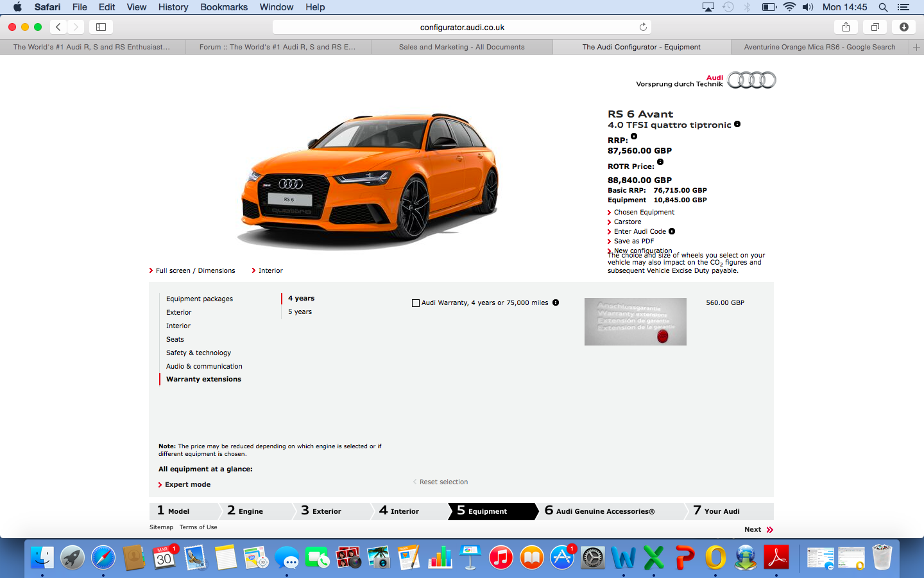Switch to the Sales and Marketing tab
The image size is (924, 578).
click(461, 47)
